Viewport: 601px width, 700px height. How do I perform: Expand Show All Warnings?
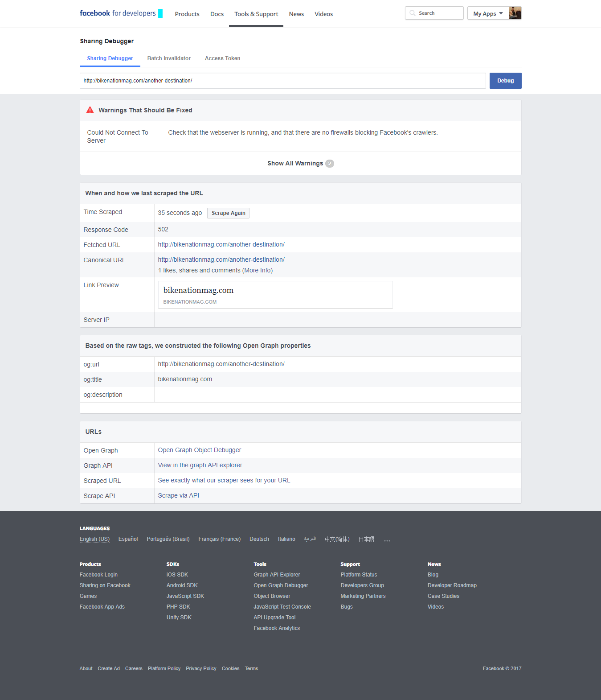pos(295,164)
